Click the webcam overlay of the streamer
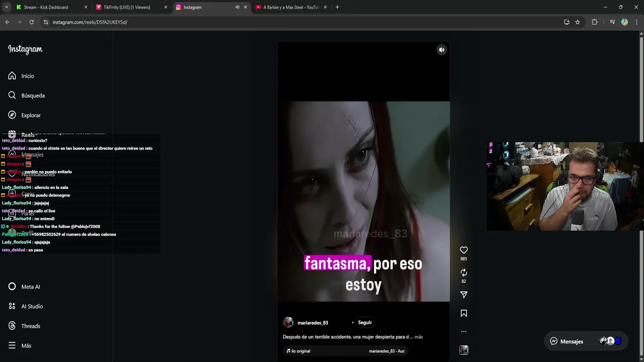This screenshot has width=644, height=362. coord(565,186)
